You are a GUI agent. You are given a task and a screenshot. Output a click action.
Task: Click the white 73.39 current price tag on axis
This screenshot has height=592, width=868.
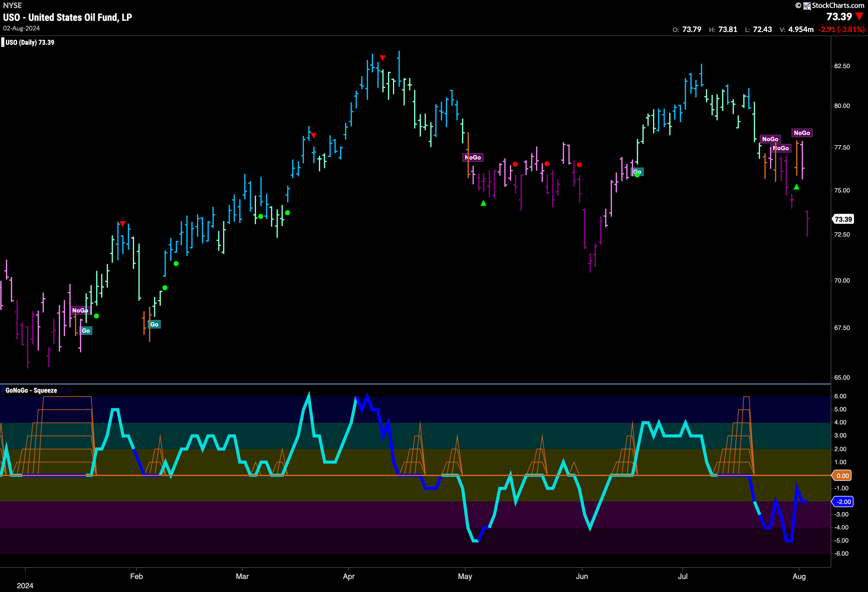843,219
